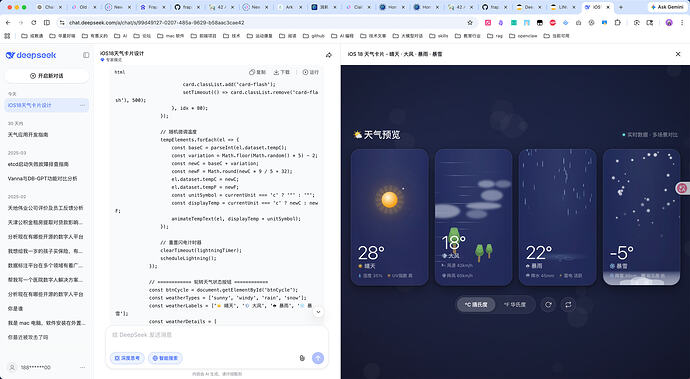Click the user avatar icon
690x379 pixels.
tap(12, 367)
